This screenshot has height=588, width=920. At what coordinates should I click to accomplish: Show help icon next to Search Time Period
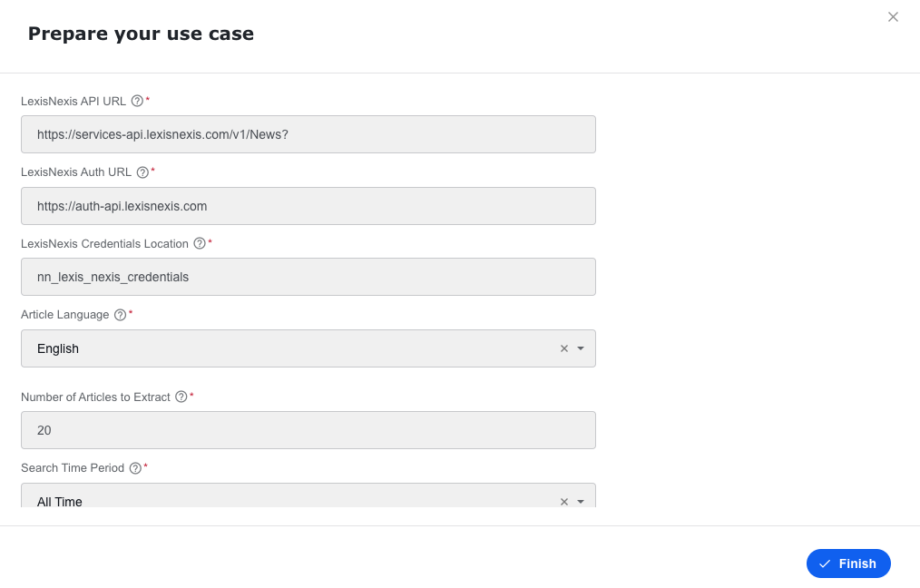coord(135,467)
